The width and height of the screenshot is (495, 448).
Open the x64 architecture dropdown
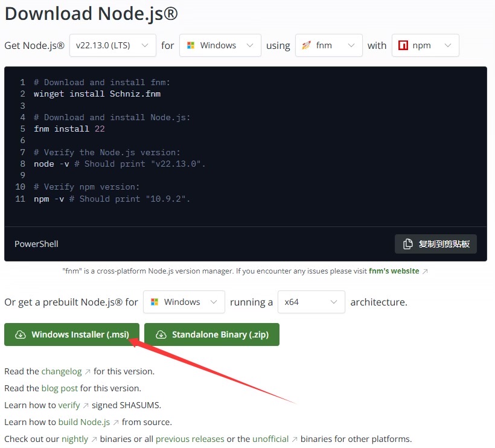pos(311,302)
